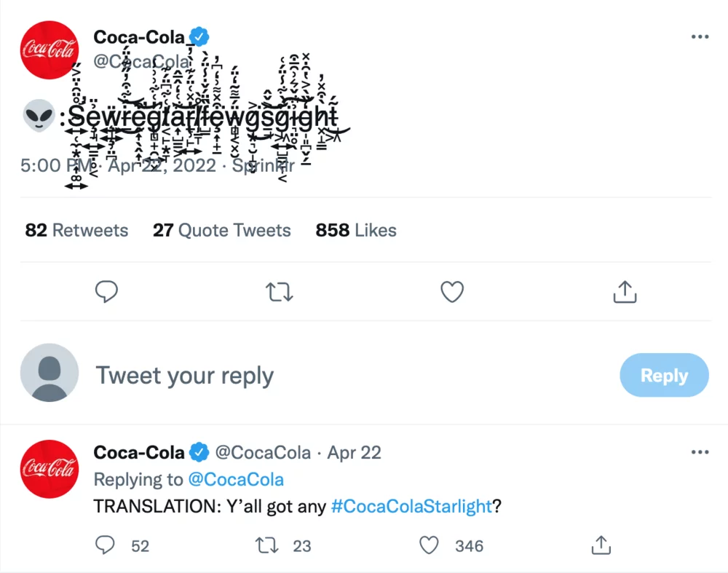View the 858 Likes list
The height and width of the screenshot is (573, 728).
pos(356,231)
